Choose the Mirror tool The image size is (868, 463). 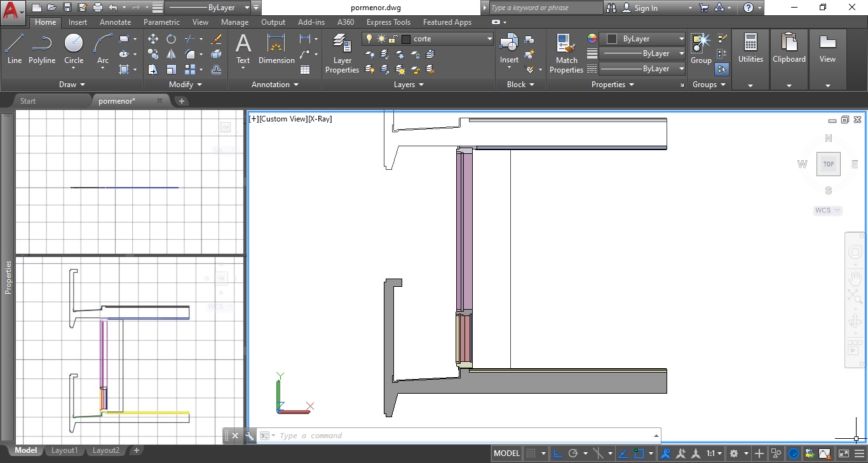pos(171,54)
